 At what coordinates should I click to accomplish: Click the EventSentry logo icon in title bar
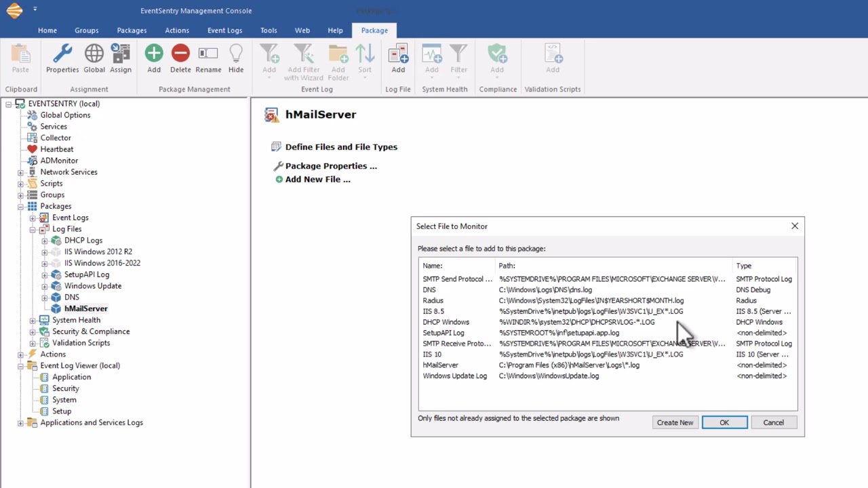click(14, 10)
